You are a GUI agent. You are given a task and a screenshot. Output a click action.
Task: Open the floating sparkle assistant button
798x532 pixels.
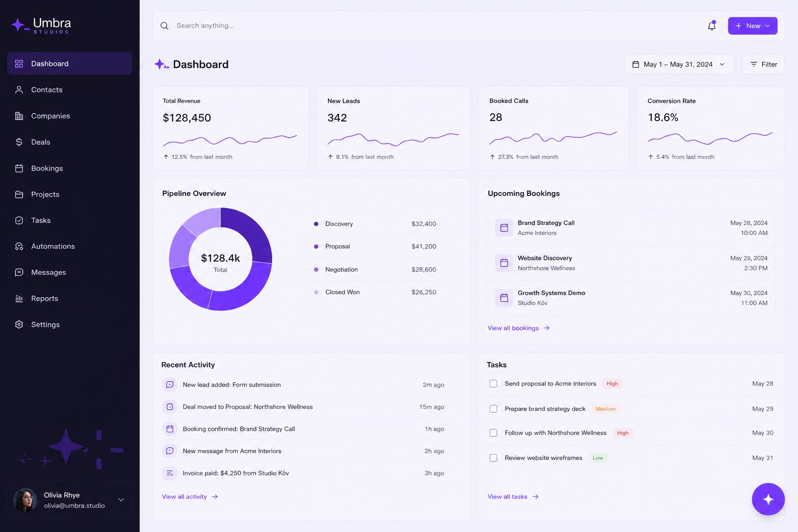(768, 499)
